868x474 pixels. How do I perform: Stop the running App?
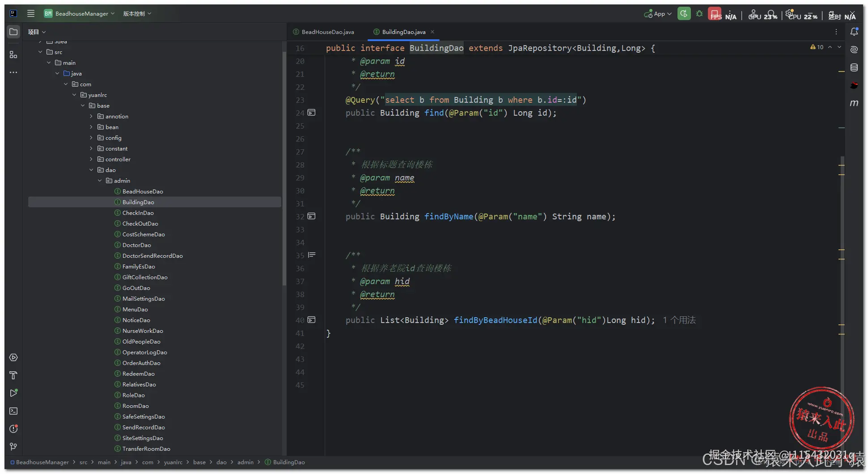tap(715, 13)
